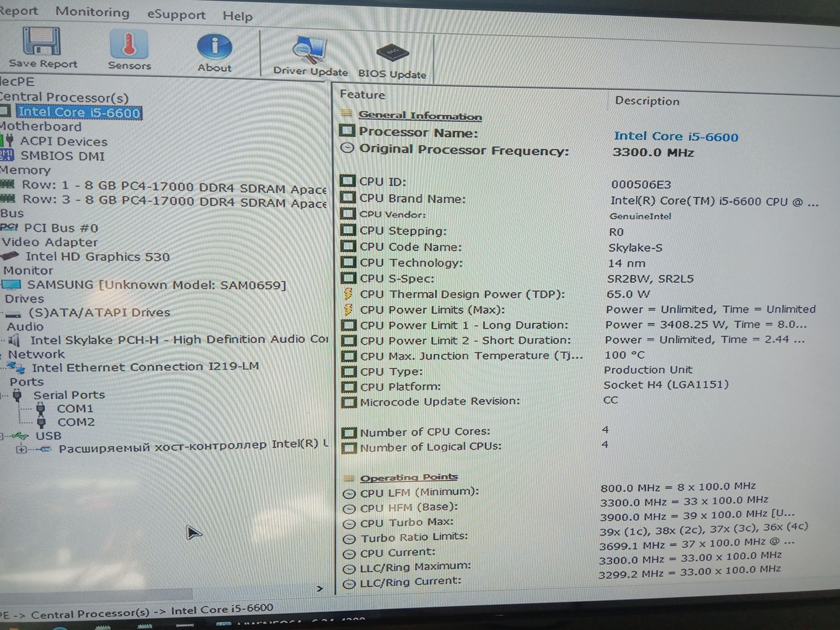Select the COM1 serial port
The image size is (840, 630).
(x=75, y=409)
